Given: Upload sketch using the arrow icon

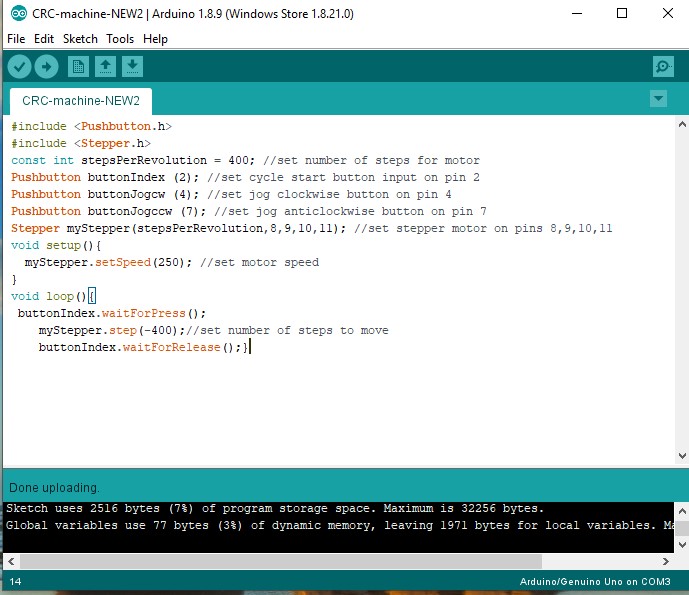Looking at the screenshot, I should [47, 67].
